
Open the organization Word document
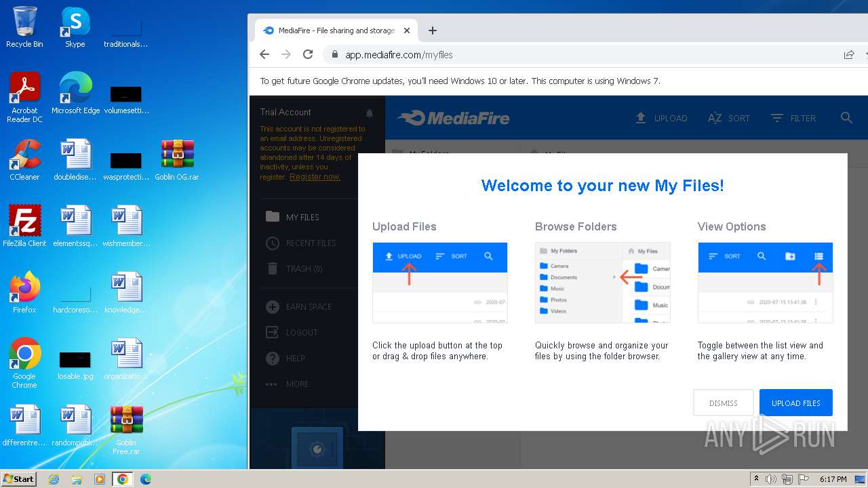click(126, 359)
